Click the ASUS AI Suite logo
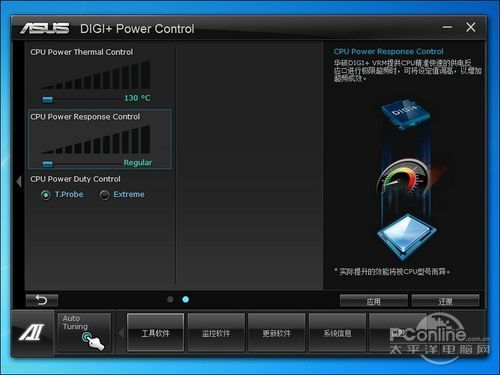The width and height of the screenshot is (500, 375). click(32, 332)
